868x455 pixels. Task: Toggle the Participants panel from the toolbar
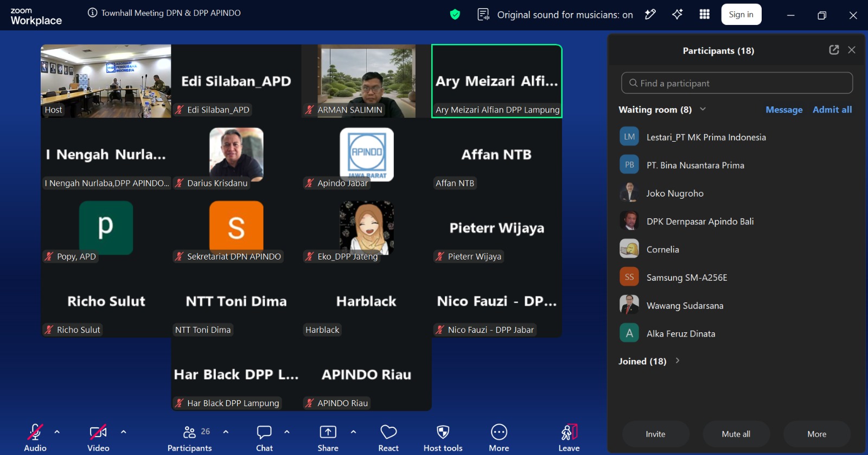point(189,438)
